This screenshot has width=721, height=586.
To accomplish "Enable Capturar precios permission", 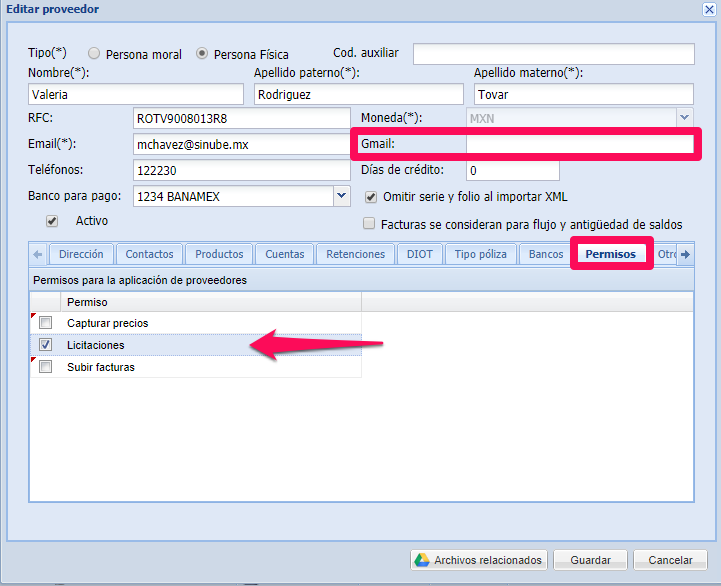I will pyautogui.click(x=45, y=323).
